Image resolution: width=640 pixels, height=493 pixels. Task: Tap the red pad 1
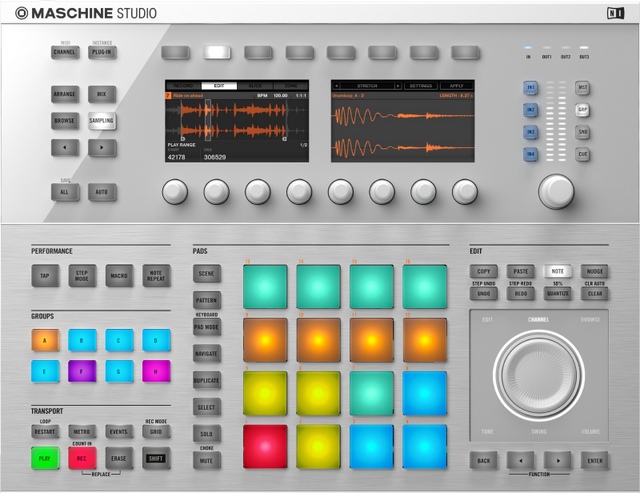(x=265, y=446)
